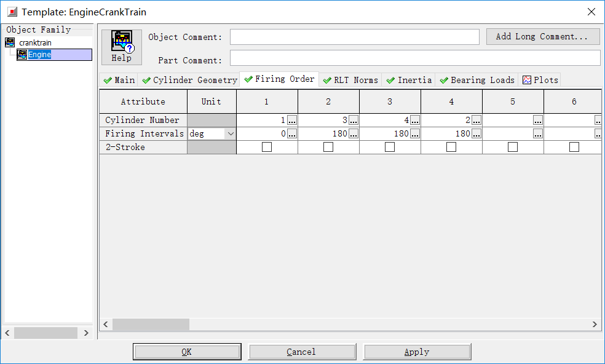This screenshot has height=364, width=605.
Task: Open ellipsis button for Firing Intervals column 4
Action: pos(476,134)
